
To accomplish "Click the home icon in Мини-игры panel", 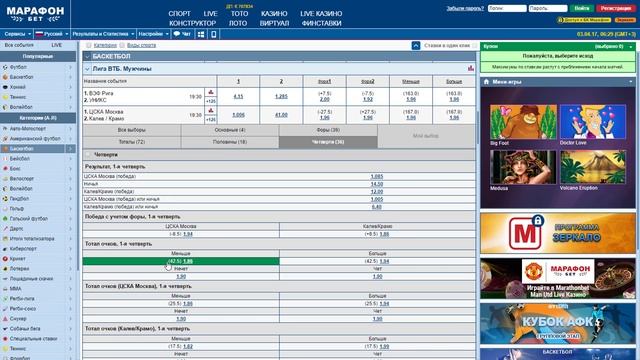I will [x=486, y=82].
